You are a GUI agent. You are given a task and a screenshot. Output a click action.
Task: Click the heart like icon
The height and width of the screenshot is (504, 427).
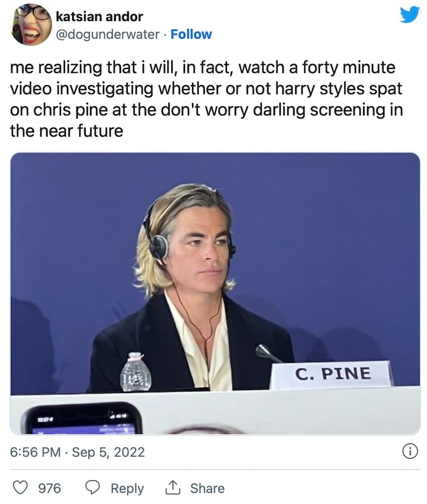20,488
